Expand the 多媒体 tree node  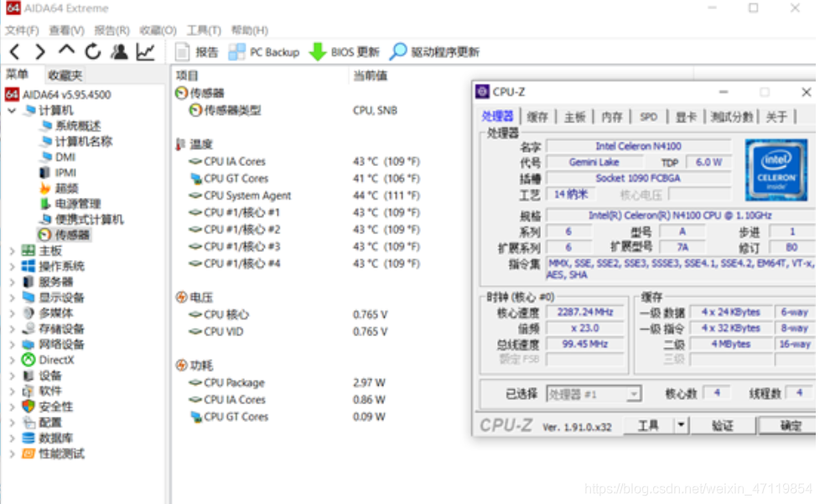pyautogui.click(x=12, y=313)
